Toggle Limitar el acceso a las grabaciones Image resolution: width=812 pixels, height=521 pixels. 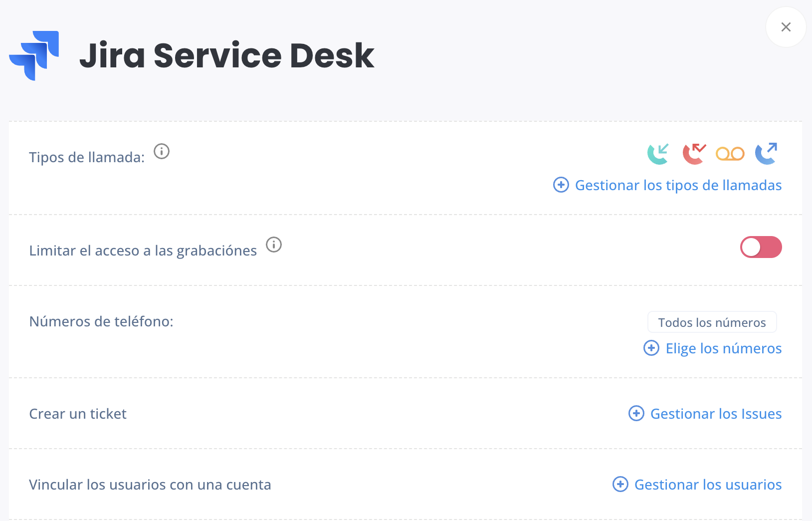click(761, 247)
